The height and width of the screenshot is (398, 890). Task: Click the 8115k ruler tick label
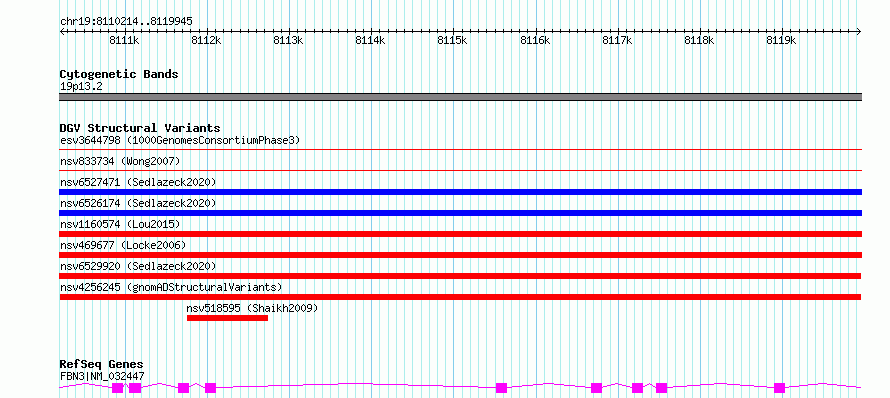pyautogui.click(x=452, y=40)
